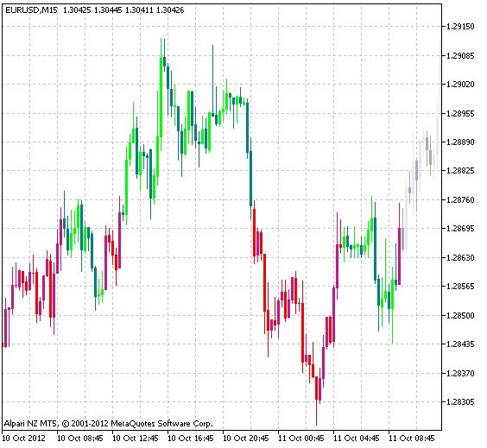Viewport: 487px width, 448px height.
Task: Select the 1.28305 price scale label
Action: point(460,402)
